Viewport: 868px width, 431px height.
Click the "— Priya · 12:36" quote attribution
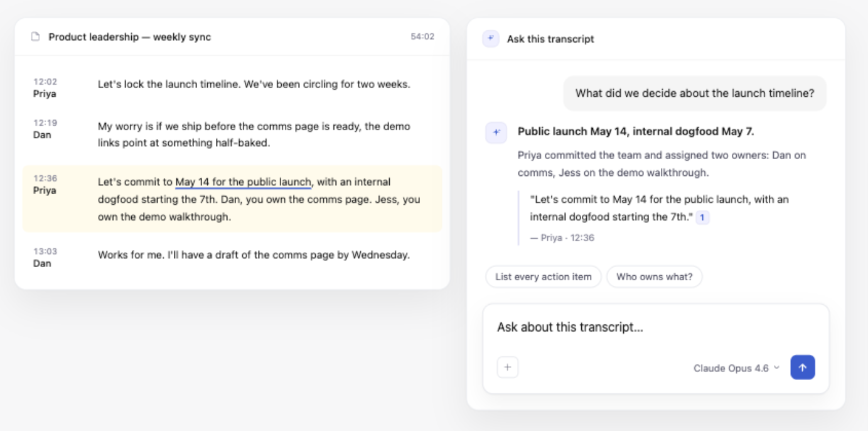[x=562, y=237]
